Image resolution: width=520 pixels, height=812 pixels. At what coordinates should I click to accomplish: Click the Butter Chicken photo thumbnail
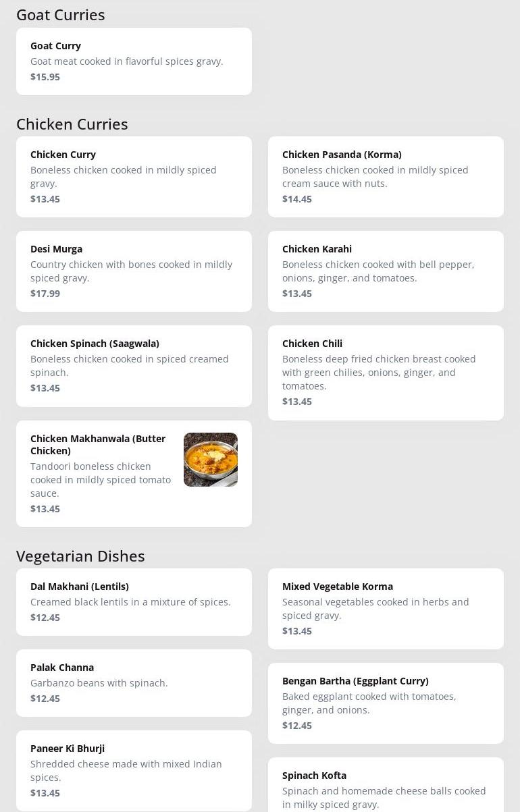[x=211, y=460]
